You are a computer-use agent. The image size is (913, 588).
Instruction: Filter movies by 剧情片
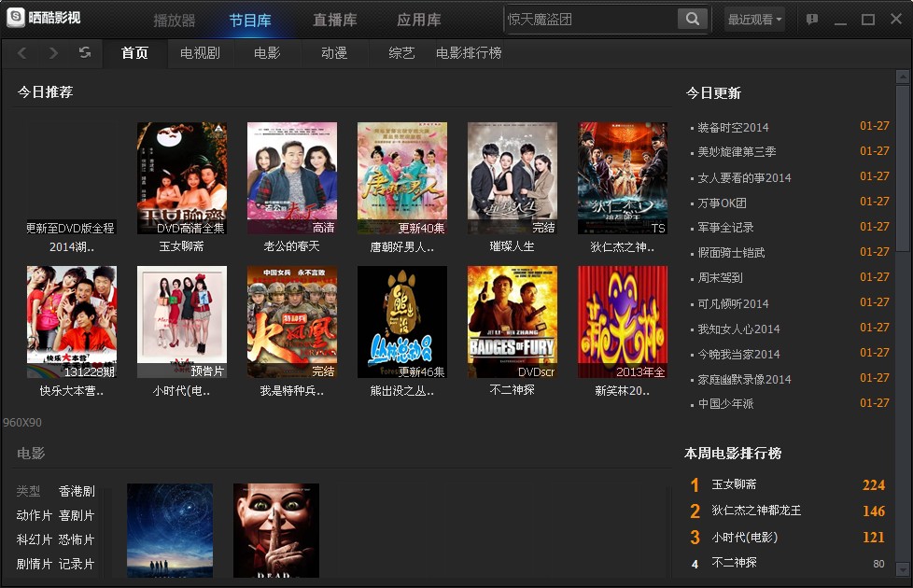click(34, 564)
